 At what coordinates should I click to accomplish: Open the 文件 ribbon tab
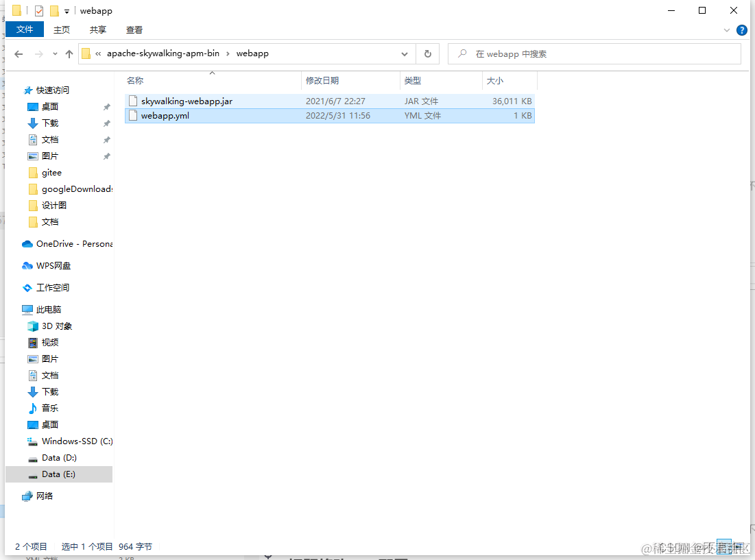[25, 29]
